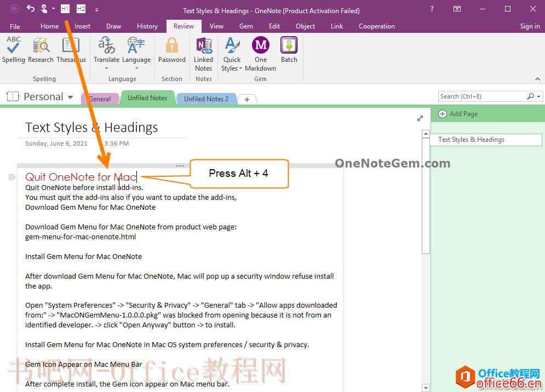Apply Heading 1 via H1 quick access icon
The width and height of the screenshot is (545, 392).
click(65, 9)
